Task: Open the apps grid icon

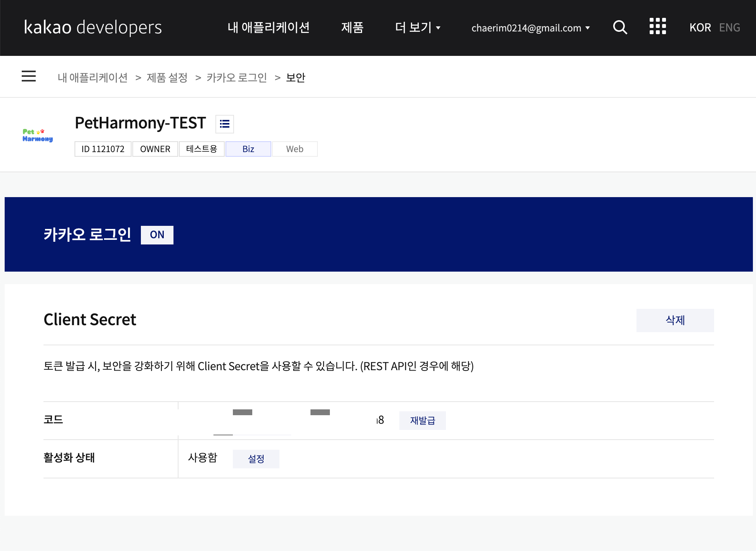Action: 658,26
